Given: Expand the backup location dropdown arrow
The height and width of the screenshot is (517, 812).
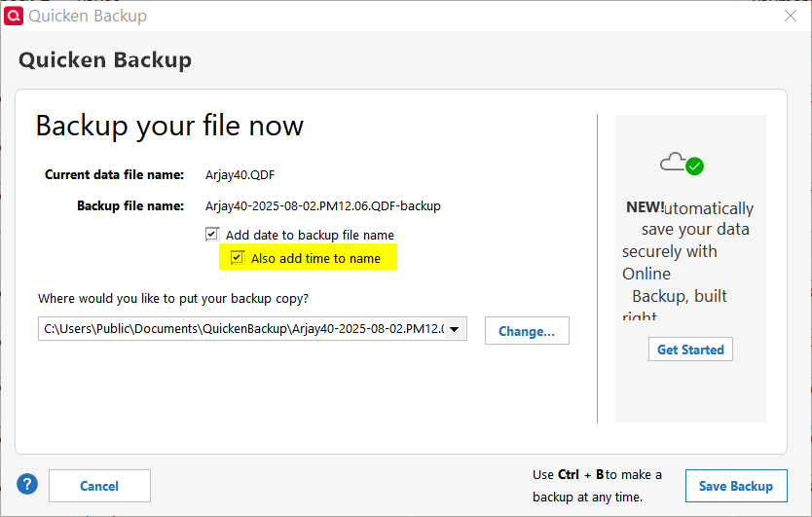Looking at the screenshot, I should (455, 329).
